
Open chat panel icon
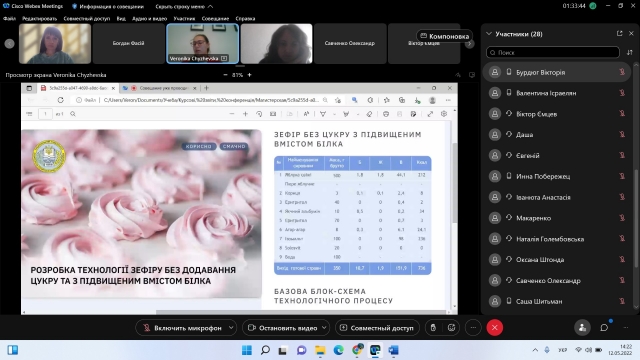(604, 328)
